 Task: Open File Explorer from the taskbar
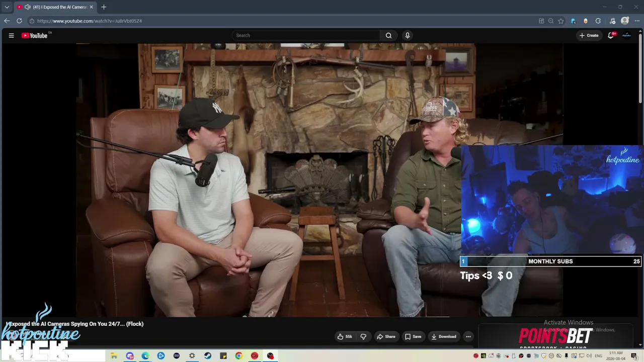click(114, 356)
